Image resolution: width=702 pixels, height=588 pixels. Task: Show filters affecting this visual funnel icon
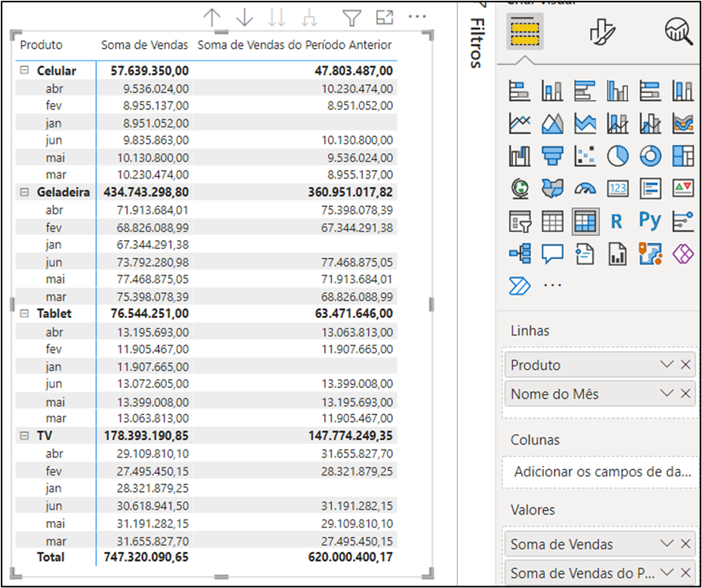pos(352,18)
